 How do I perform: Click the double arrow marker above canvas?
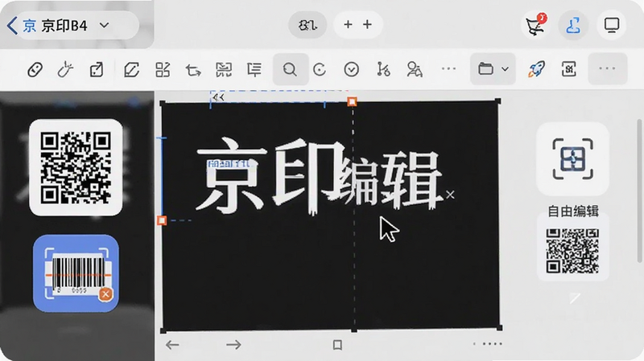pyautogui.click(x=219, y=97)
